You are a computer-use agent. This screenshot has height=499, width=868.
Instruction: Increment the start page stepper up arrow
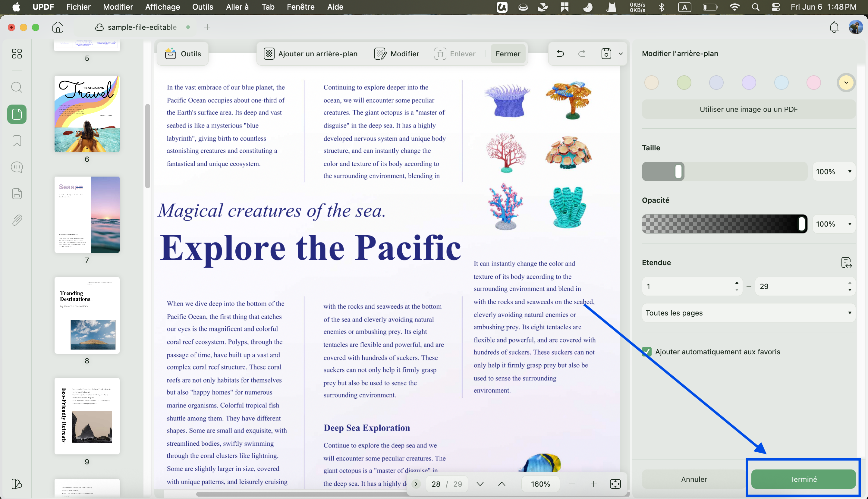pyautogui.click(x=736, y=283)
